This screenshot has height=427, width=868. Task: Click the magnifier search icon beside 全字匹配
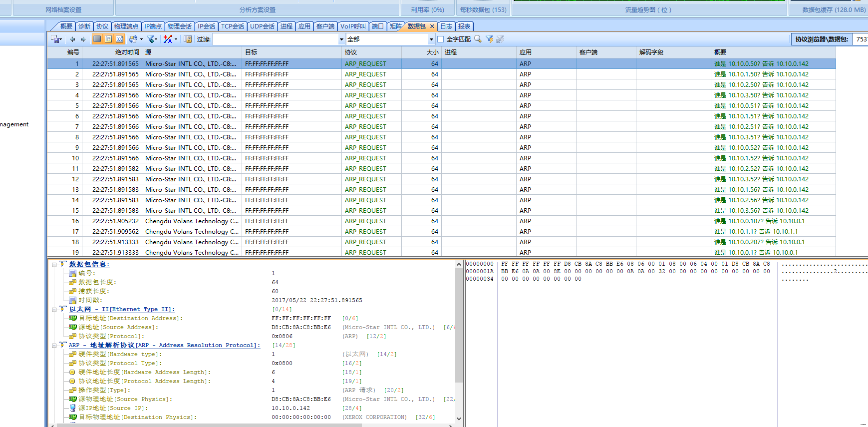[478, 39]
